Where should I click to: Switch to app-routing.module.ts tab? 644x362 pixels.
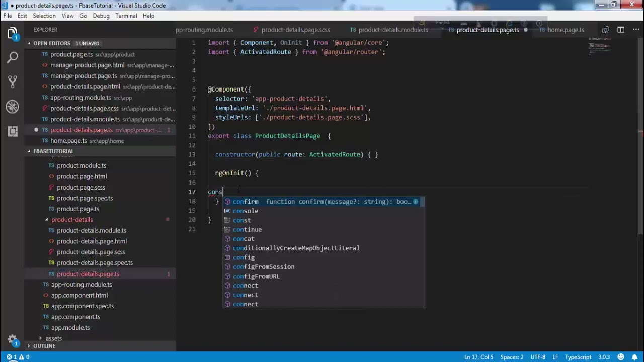(204, 30)
